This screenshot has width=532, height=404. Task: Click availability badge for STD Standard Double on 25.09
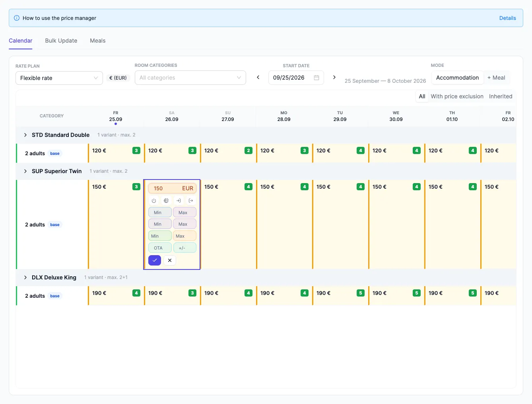coord(136,150)
